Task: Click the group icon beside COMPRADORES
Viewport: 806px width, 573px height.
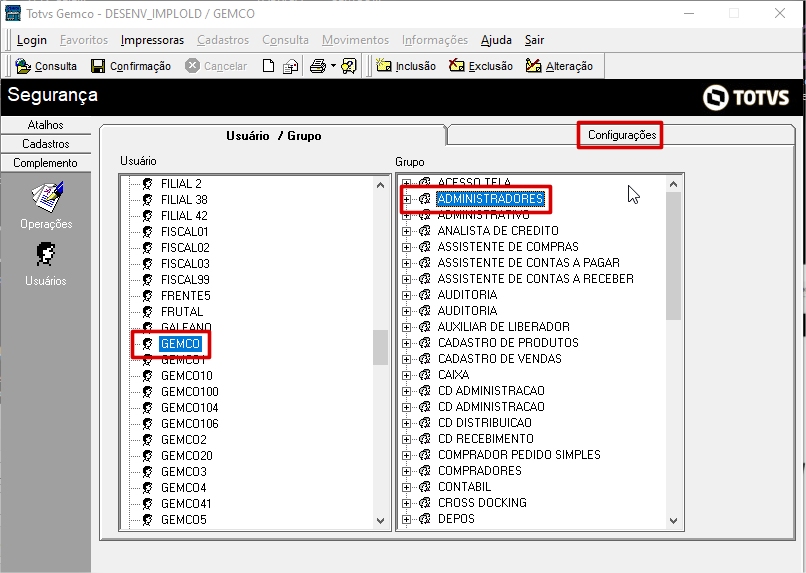Action: [425, 471]
